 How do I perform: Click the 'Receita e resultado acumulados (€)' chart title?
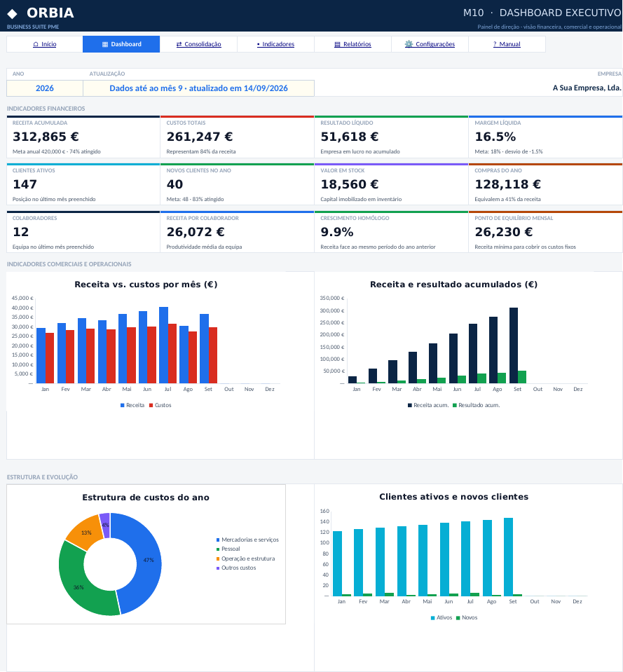453,284
